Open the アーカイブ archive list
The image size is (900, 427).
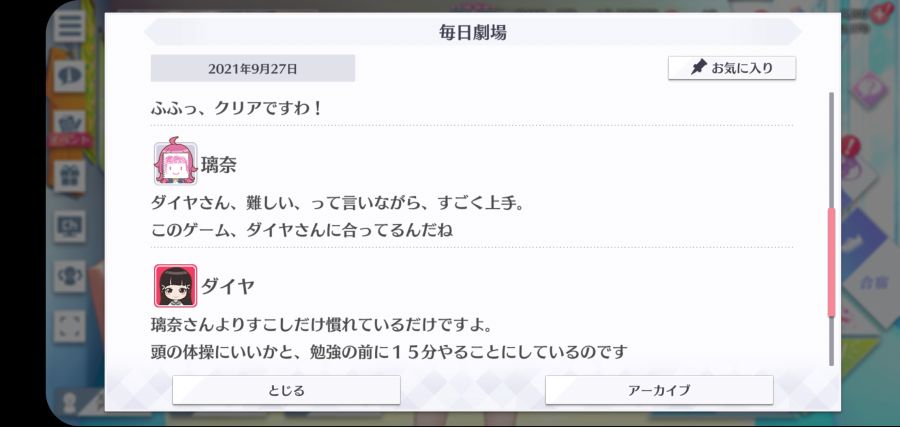coord(659,390)
